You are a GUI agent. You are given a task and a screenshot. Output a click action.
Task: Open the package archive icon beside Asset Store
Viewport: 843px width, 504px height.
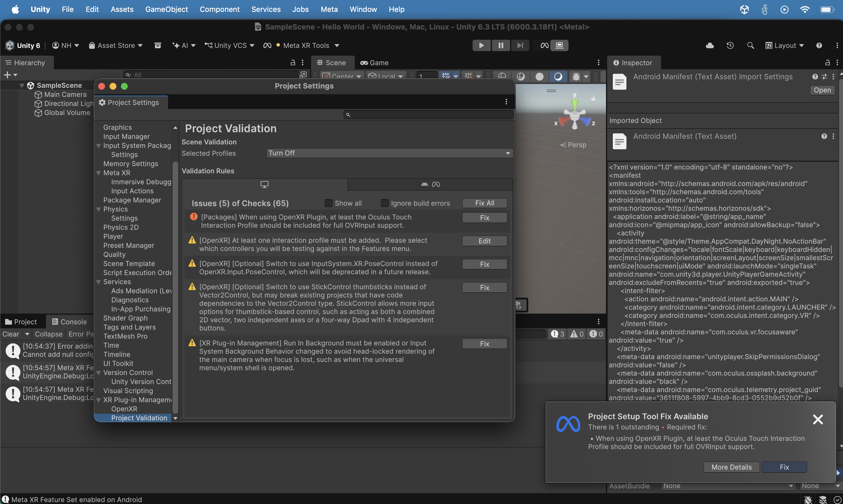click(x=158, y=45)
